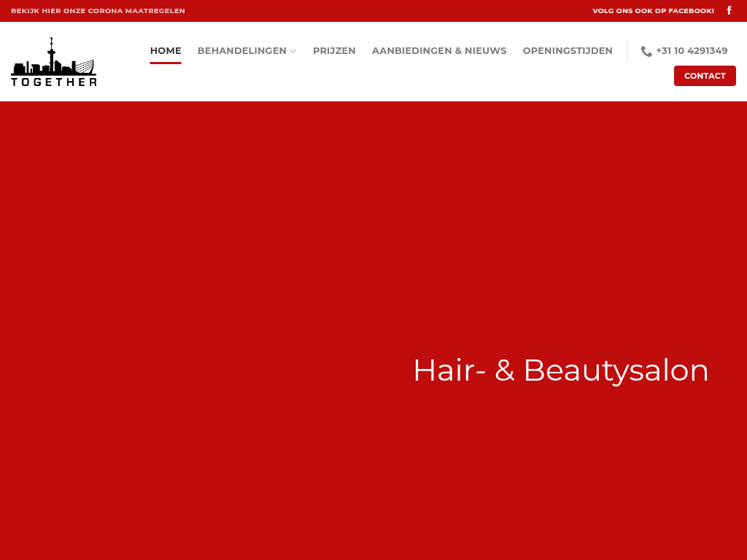Go to the Home tab
The height and width of the screenshot is (560, 747).
click(166, 51)
